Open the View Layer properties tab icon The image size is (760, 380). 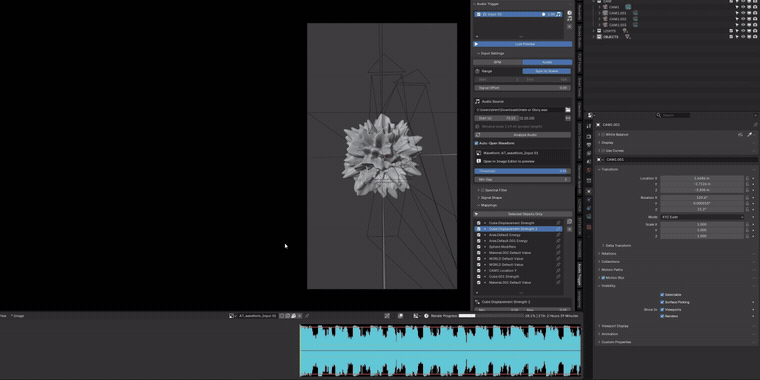(x=589, y=154)
